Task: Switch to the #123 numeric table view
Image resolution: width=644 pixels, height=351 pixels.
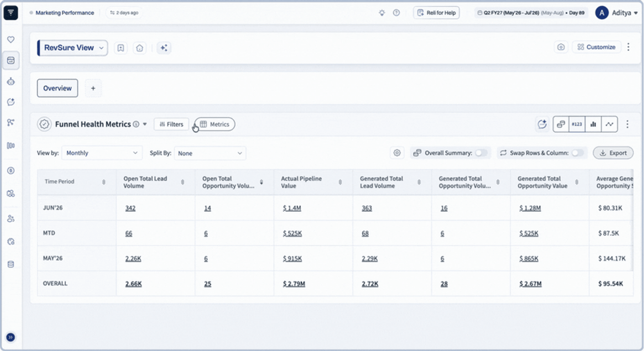Action: (577, 124)
